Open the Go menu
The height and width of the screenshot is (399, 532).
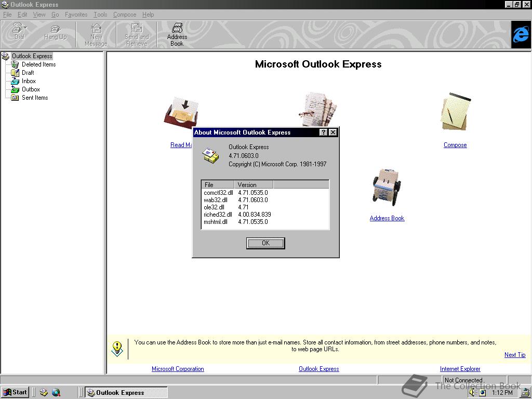point(55,15)
